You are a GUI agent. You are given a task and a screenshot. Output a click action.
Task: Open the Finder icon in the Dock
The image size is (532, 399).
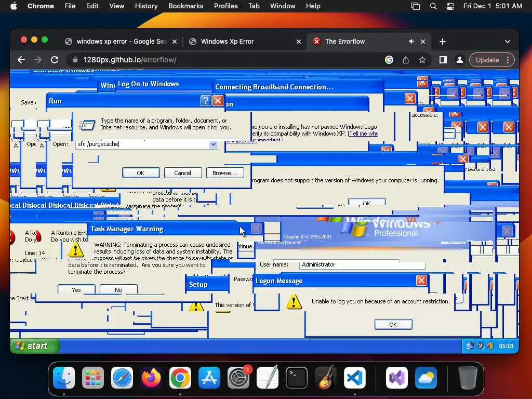[x=64, y=378]
